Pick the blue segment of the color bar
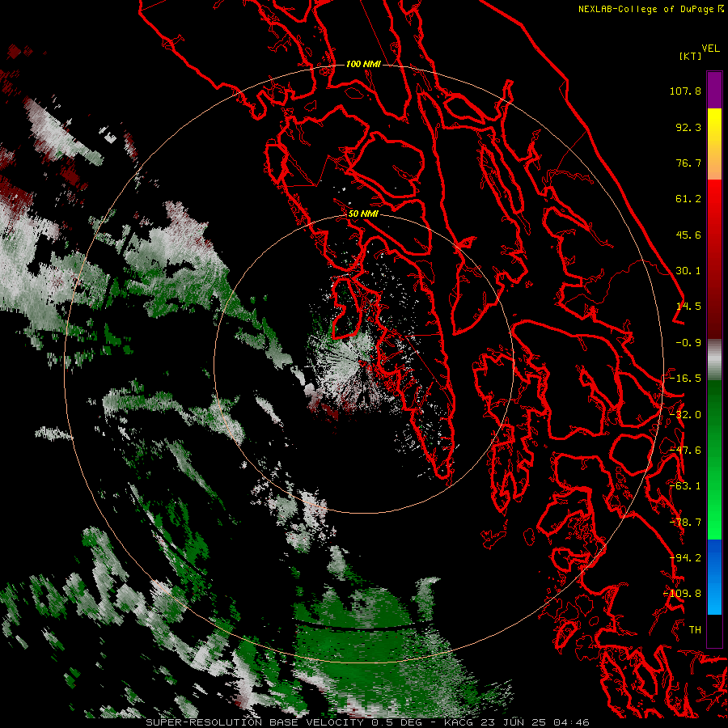Viewport: 728px width, 728px height. [714, 577]
